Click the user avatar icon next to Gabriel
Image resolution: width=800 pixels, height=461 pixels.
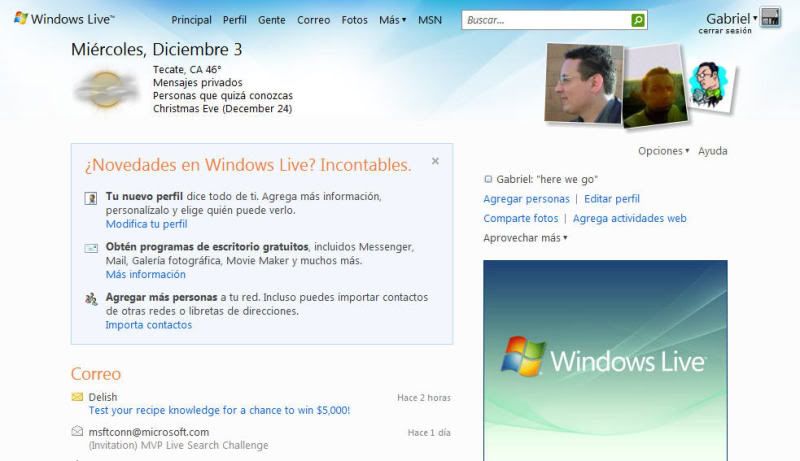coord(770,17)
